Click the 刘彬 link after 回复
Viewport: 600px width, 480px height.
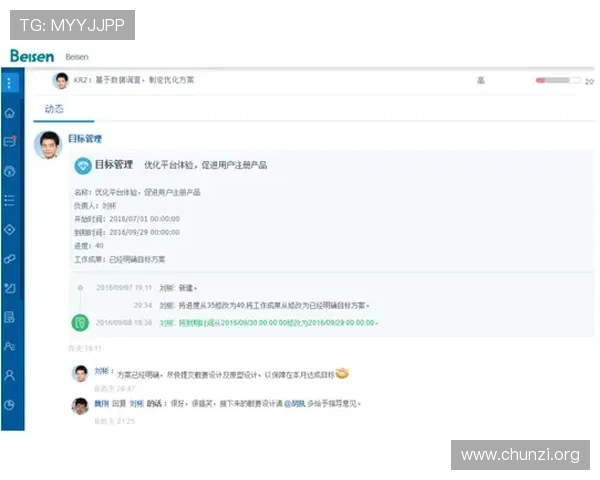pos(136,403)
